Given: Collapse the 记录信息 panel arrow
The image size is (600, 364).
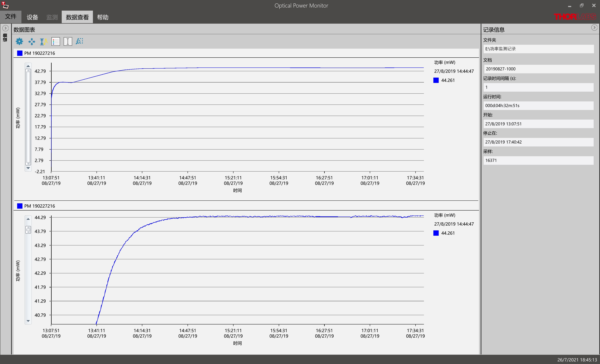Looking at the screenshot, I should point(594,28).
